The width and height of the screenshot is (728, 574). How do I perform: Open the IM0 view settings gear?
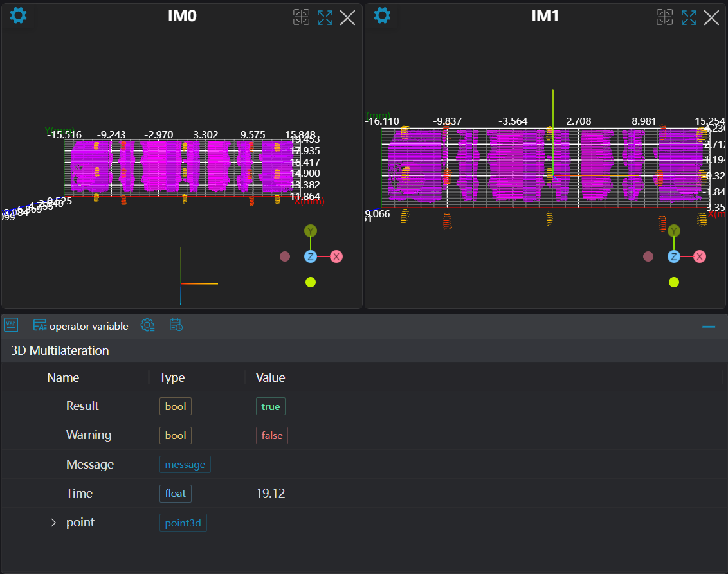[19, 15]
